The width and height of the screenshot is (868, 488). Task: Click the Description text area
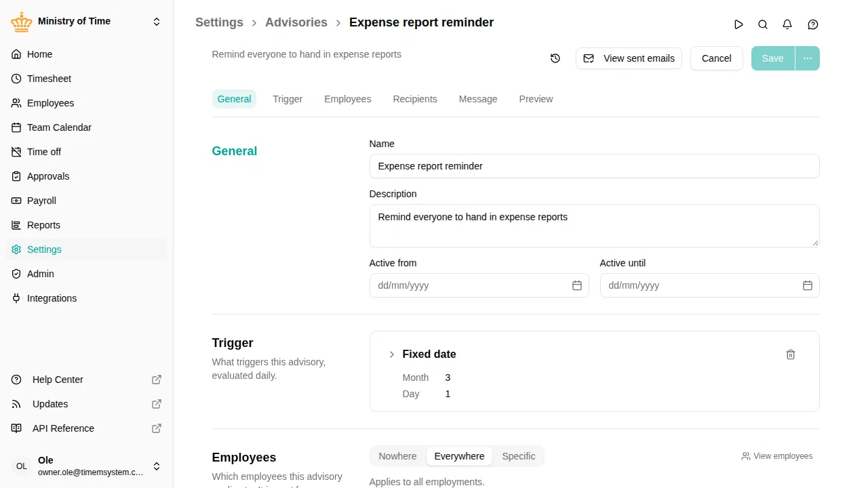[x=594, y=226]
